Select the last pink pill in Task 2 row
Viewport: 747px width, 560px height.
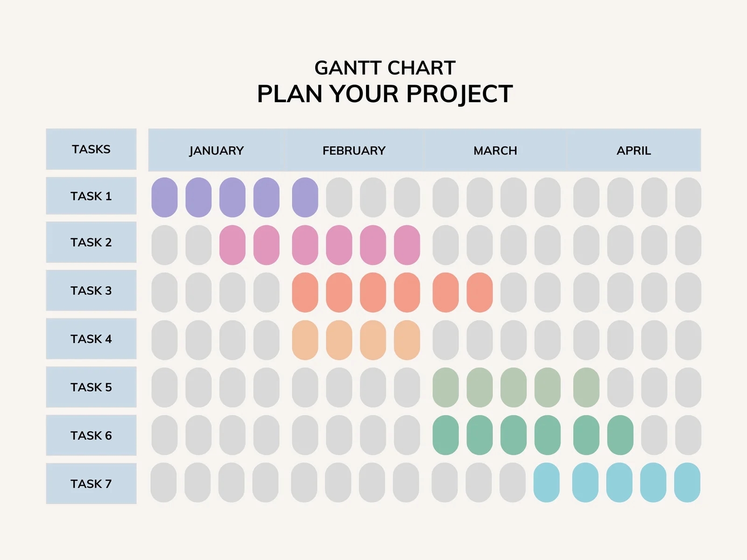(407, 245)
